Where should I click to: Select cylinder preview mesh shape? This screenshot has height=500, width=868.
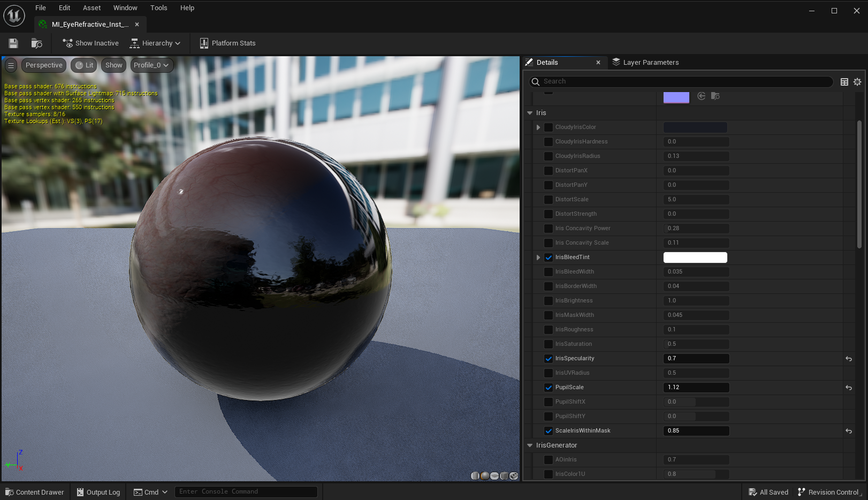click(475, 475)
